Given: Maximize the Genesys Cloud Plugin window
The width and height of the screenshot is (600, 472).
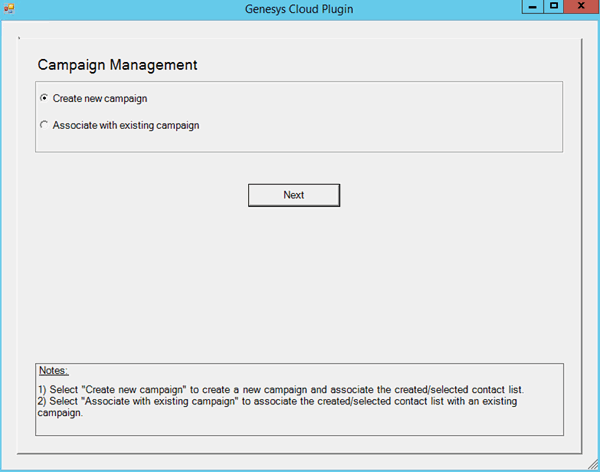Looking at the screenshot, I should 553,7.
